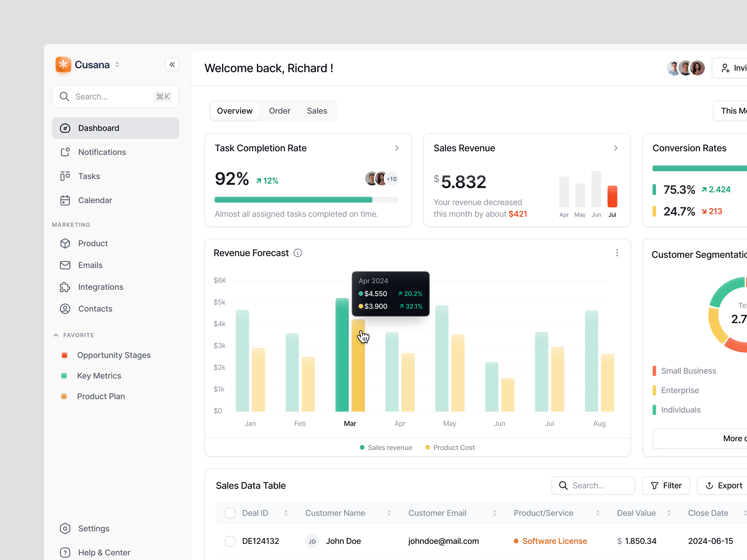Open Contacts from the sidebar

tap(95, 308)
